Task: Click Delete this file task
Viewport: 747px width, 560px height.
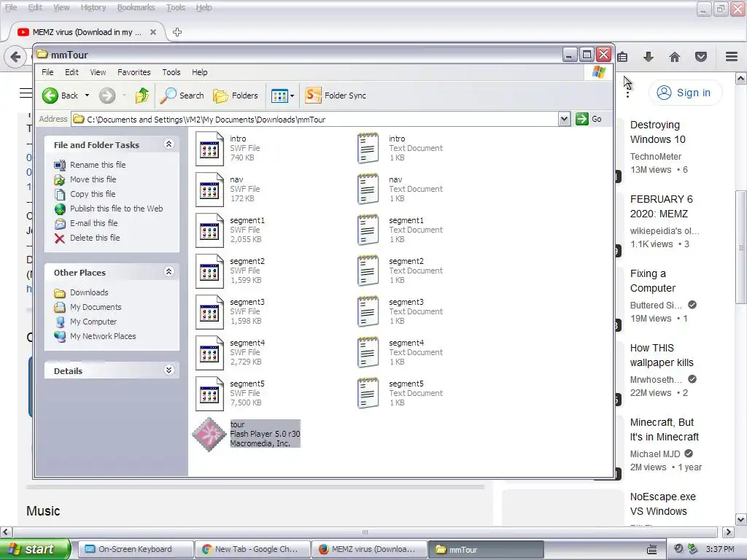Action: coord(88,238)
